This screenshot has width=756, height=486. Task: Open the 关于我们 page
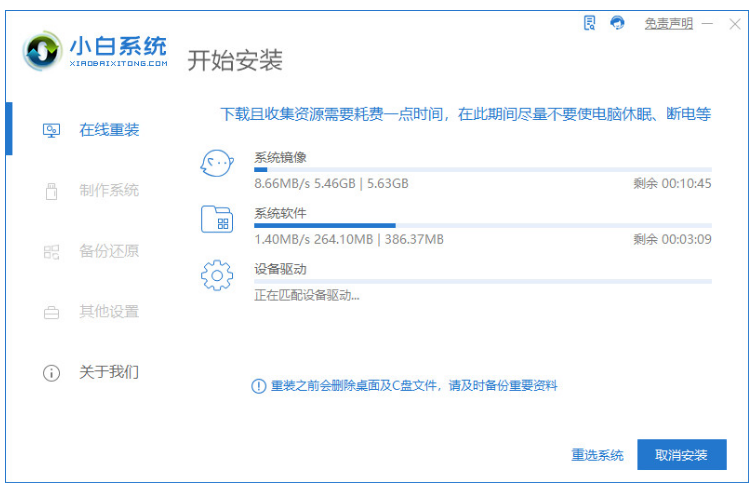[109, 372]
